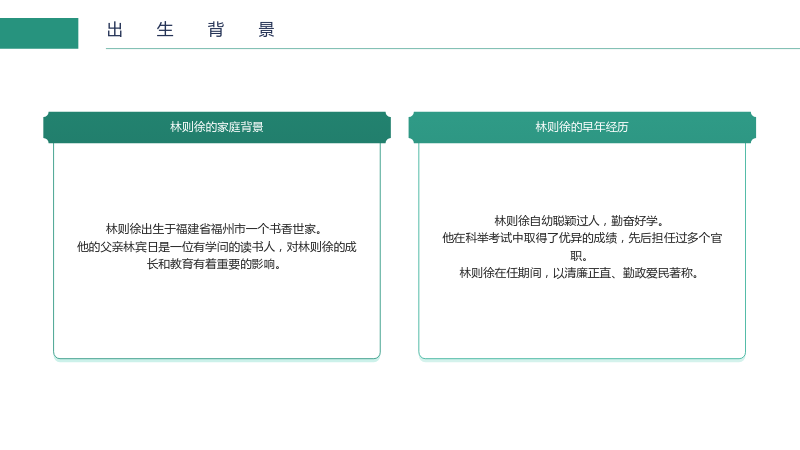Click the single word 职。 in the right card
Image resolution: width=800 pixels, height=450 pixels.
(580, 256)
